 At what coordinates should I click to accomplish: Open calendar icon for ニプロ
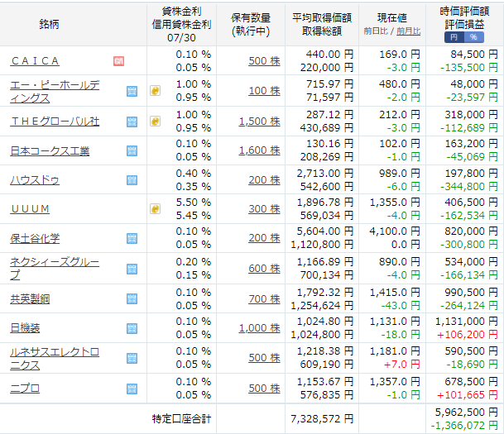[132, 389]
